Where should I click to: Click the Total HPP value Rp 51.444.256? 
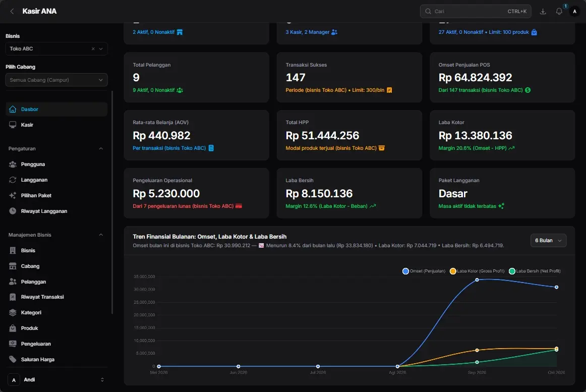[322, 135]
